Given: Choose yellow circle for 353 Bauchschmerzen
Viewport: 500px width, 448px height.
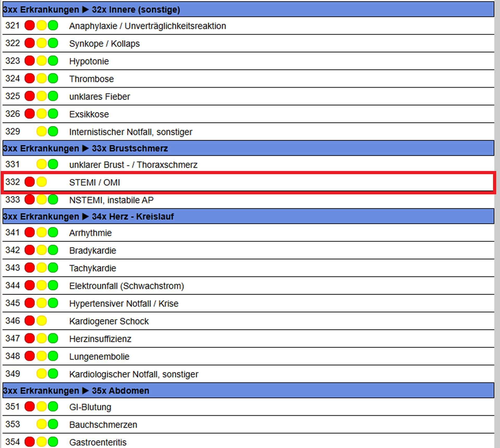Looking at the screenshot, I should click(x=41, y=424).
